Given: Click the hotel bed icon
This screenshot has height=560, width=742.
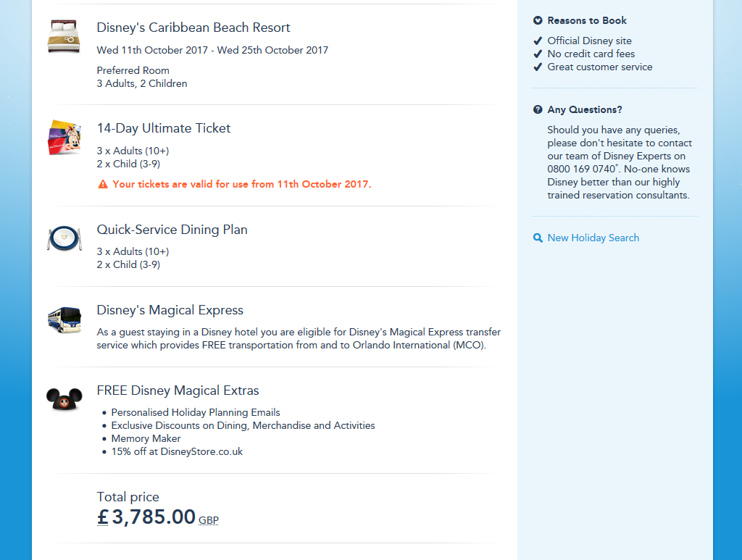Looking at the screenshot, I should [x=64, y=35].
